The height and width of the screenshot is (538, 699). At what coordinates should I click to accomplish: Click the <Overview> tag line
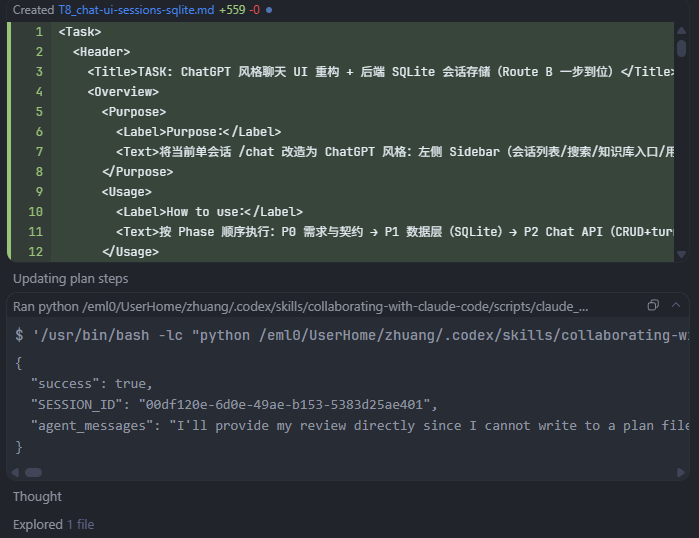coord(123,92)
